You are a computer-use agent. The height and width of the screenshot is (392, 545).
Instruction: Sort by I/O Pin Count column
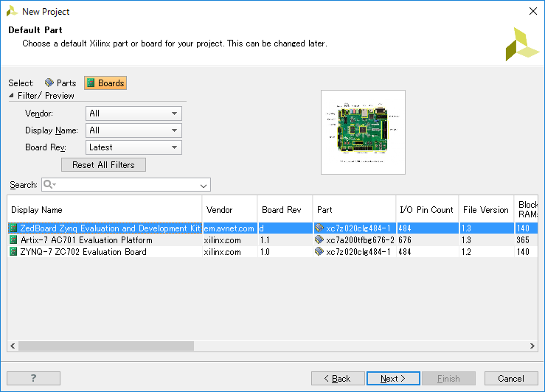point(427,210)
